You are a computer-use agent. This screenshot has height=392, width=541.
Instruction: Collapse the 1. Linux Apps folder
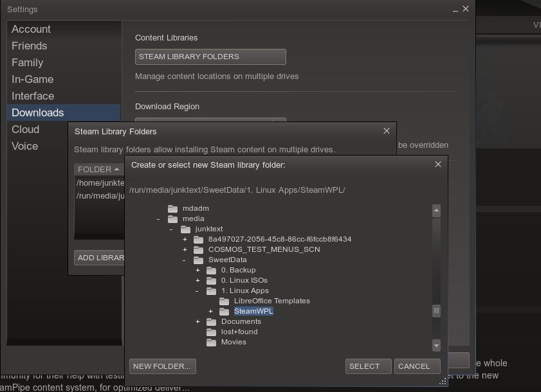pyautogui.click(x=197, y=290)
